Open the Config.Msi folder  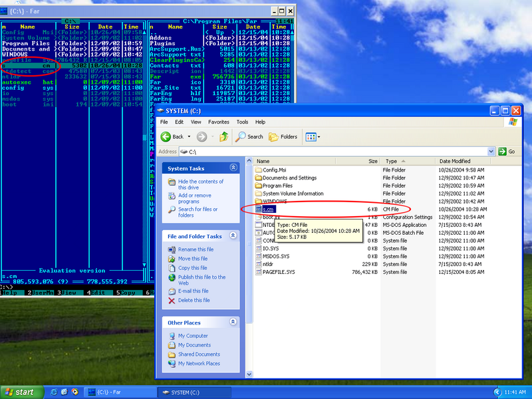pos(274,170)
